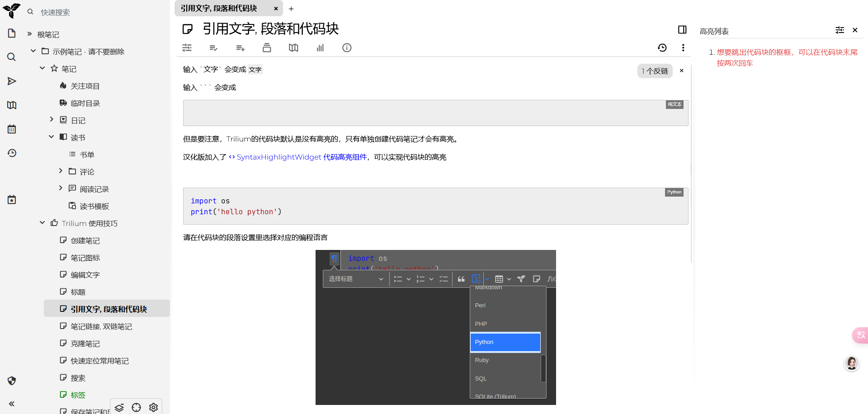Click the note title 引用文字, 段落和代码块

click(270, 29)
